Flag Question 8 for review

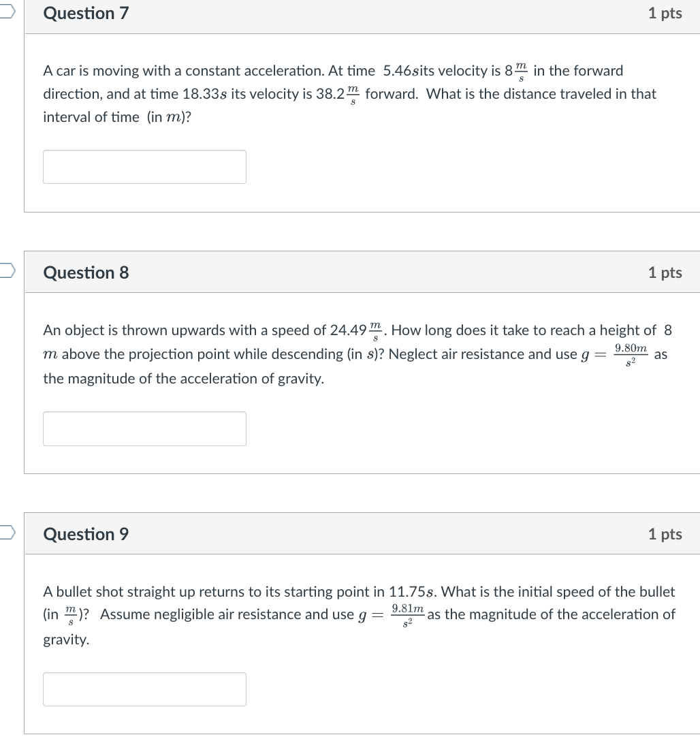pos(7,272)
